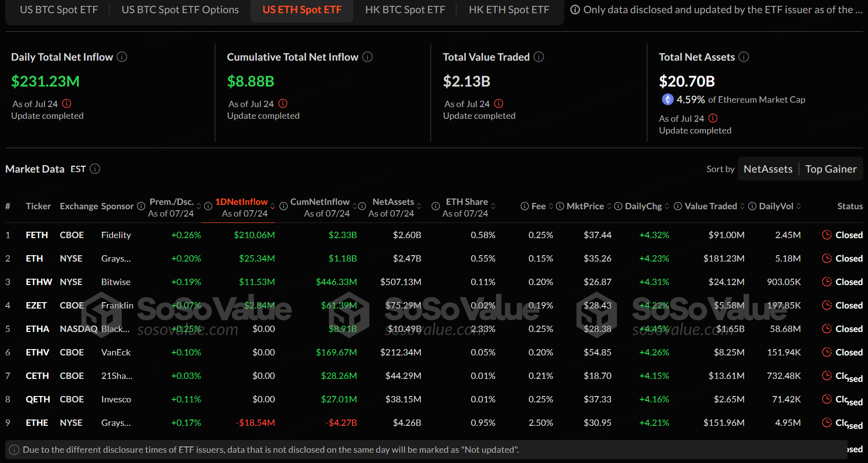Click info icon left of 1DNetInflow header

[x=208, y=206]
